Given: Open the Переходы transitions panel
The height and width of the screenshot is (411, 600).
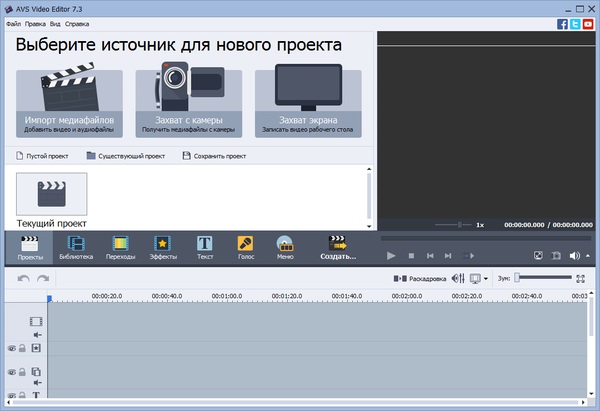Looking at the screenshot, I should point(120,247).
